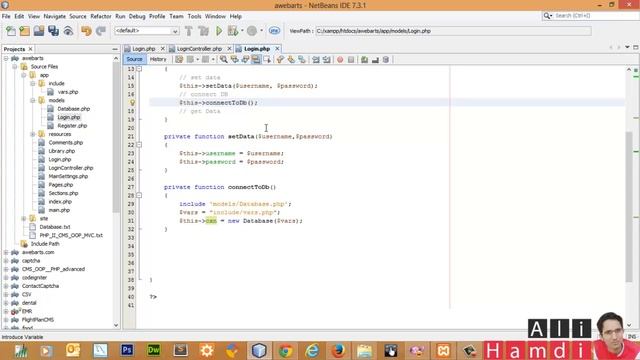
Task: Open the Team menu
Action: click(176, 16)
